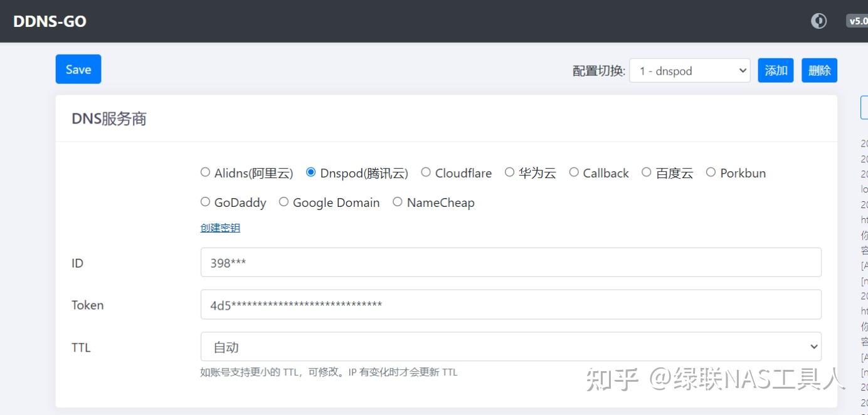Open the DDNS-GO home title
The image size is (868, 415).
coord(50,21)
